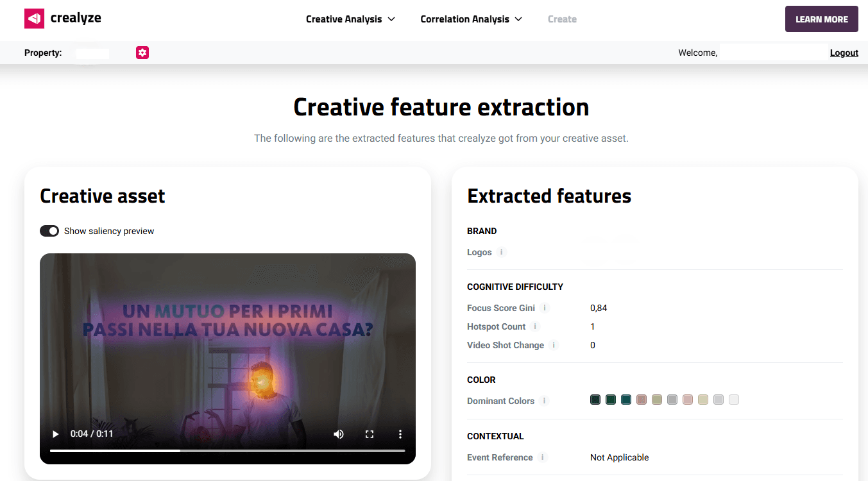Expand the Creative Analysis dropdown
868x481 pixels.
(x=350, y=19)
